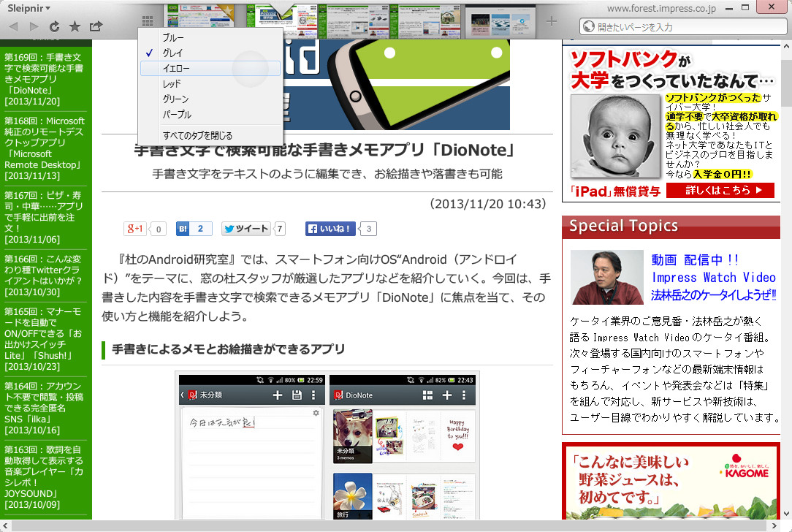Click horizontal scrollbar right arrow
This screenshot has width=792, height=532.
click(774, 526)
